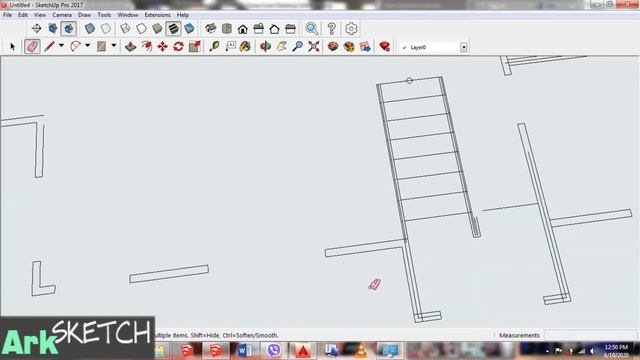The width and height of the screenshot is (640, 360).
Task: Switch to Right view
Action: pos(259,29)
